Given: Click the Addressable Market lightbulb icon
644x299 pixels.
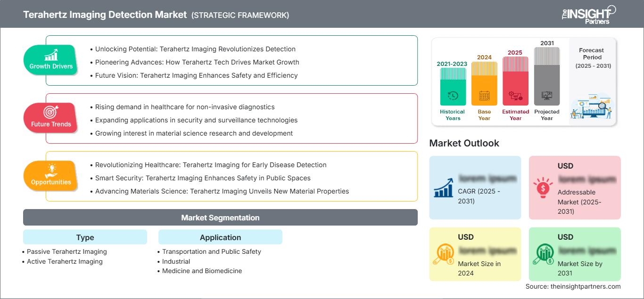Looking at the screenshot, I should click(x=543, y=187).
